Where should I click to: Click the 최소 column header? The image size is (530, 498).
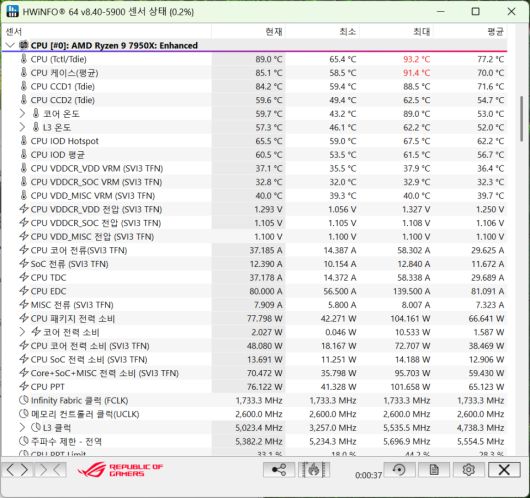click(x=322, y=32)
